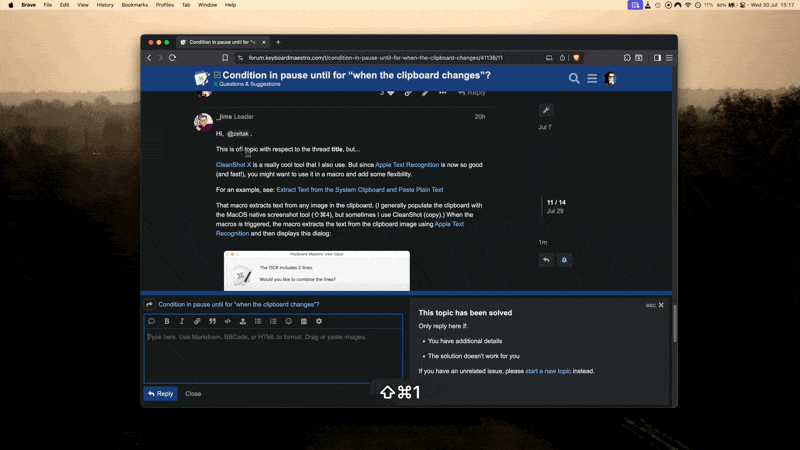This screenshot has height=450, width=800.
Task: Click the @zeltak mention
Action: [x=238, y=134]
